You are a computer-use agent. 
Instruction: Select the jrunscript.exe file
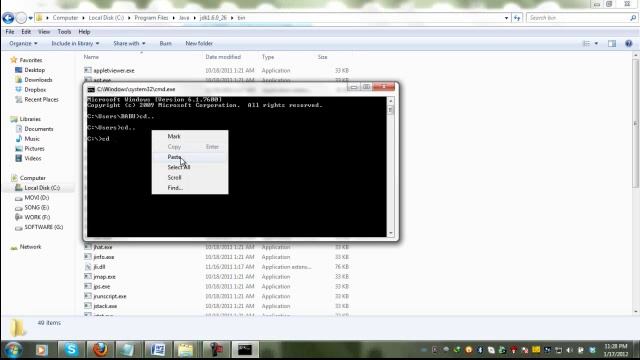(110, 296)
